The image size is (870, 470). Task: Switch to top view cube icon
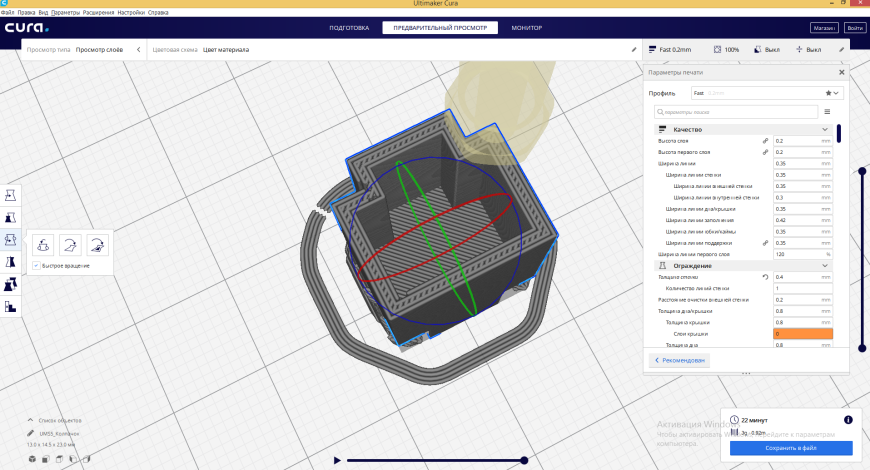pyautogui.click(x=59, y=459)
